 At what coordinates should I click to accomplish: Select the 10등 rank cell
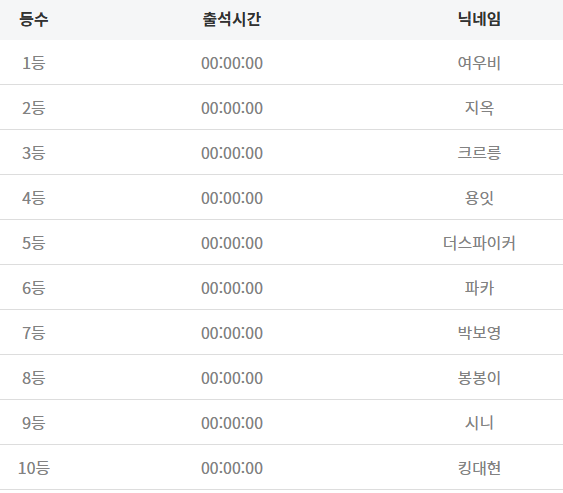[33, 468]
